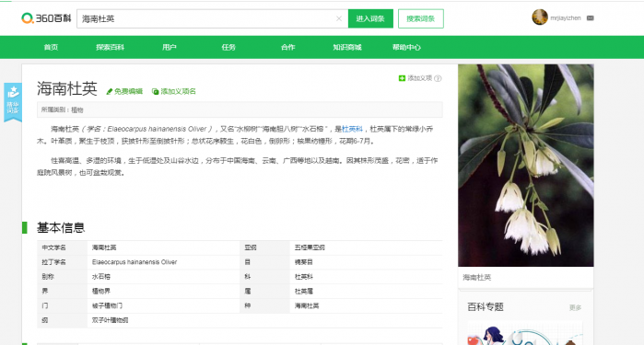Open the 首页 navigation tab
Viewport: 644px width, 345px height.
(x=51, y=47)
